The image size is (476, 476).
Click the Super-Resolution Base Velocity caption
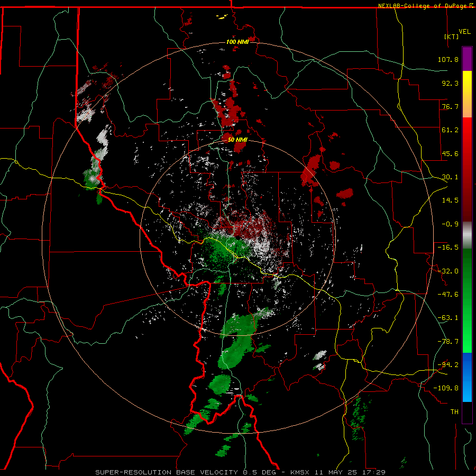pos(186,472)
